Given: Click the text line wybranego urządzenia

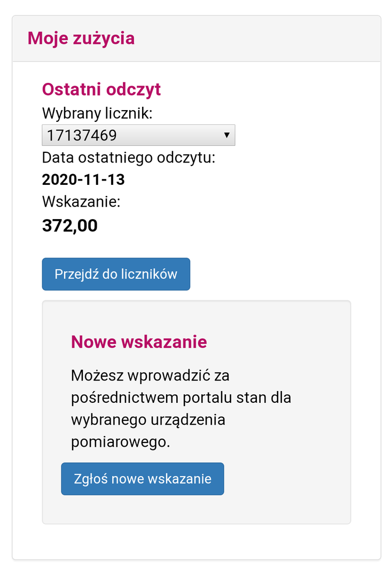Looking at the screenshot, I should click(148, 420).
